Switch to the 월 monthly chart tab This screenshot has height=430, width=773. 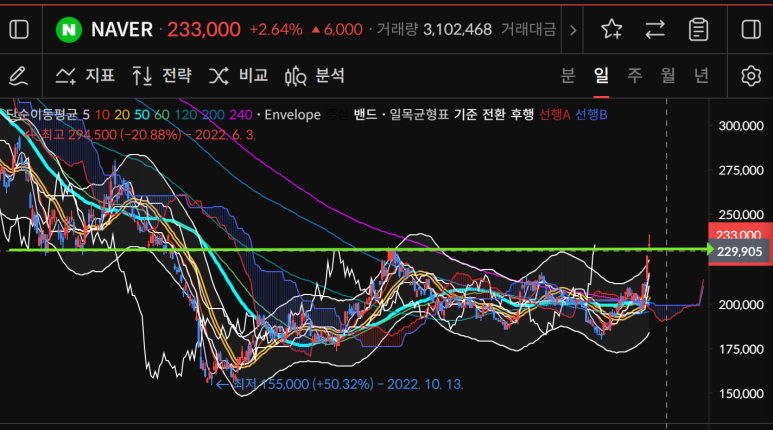(668, 75)
